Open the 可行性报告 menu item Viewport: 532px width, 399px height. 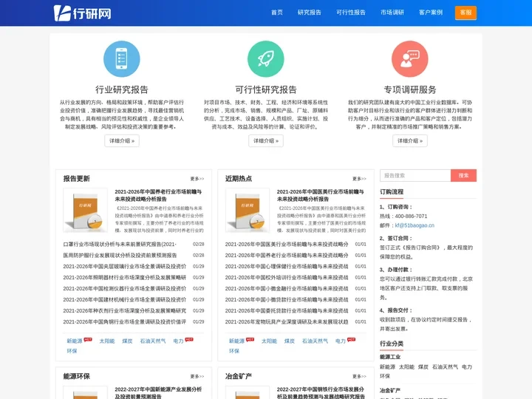point(351,13)
